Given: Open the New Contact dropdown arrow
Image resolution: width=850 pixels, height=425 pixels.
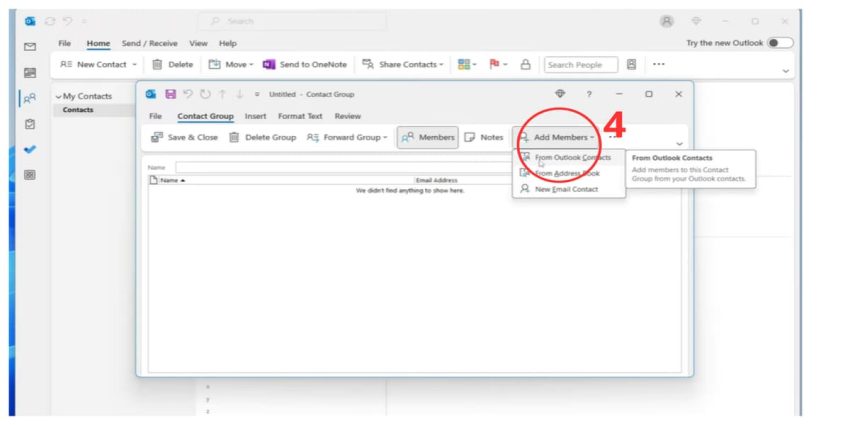Looking at the screenshot, I should pos(134,65).
